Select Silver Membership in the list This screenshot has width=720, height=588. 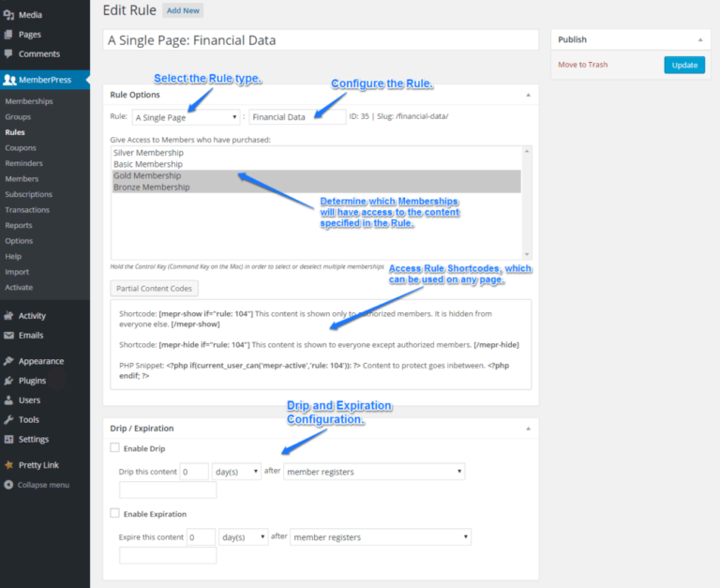click(316, 153)
